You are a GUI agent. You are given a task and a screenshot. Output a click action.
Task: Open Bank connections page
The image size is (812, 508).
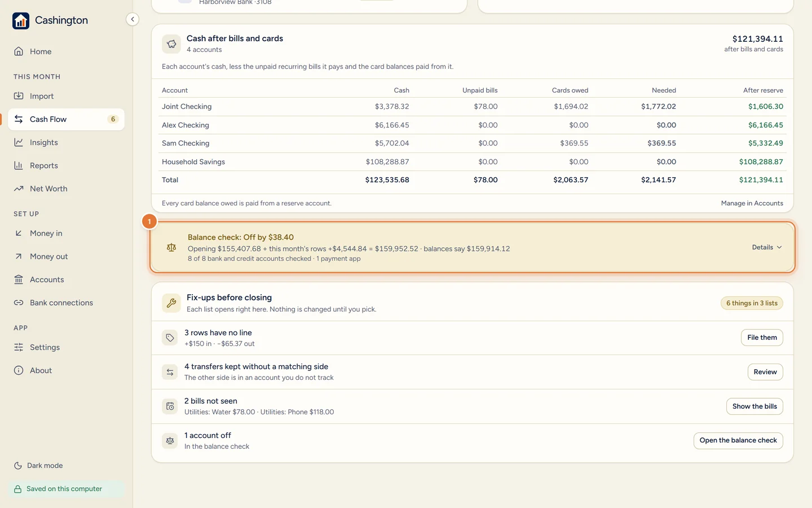[67, 303]
